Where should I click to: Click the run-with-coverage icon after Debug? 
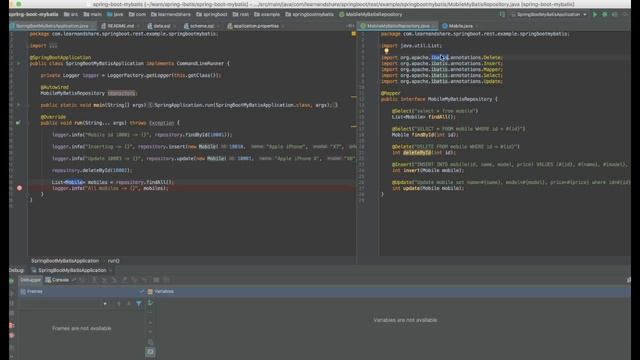614,14
